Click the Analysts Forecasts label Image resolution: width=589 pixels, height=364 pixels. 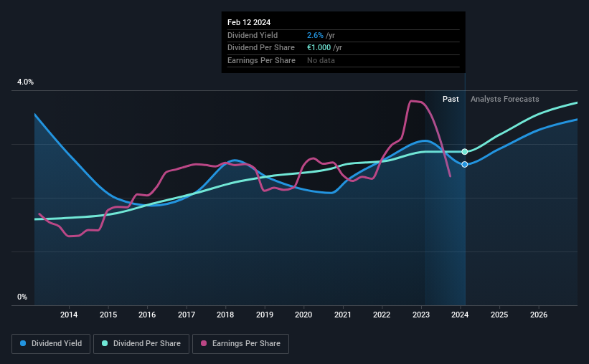(x=504, y=99)
